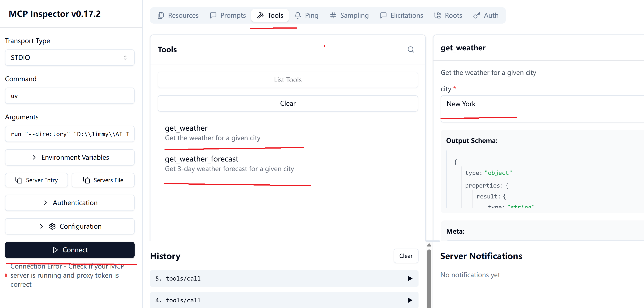Expand the Authentication section
This screenshot has height=308, width=644.
(x=70, y=203)
